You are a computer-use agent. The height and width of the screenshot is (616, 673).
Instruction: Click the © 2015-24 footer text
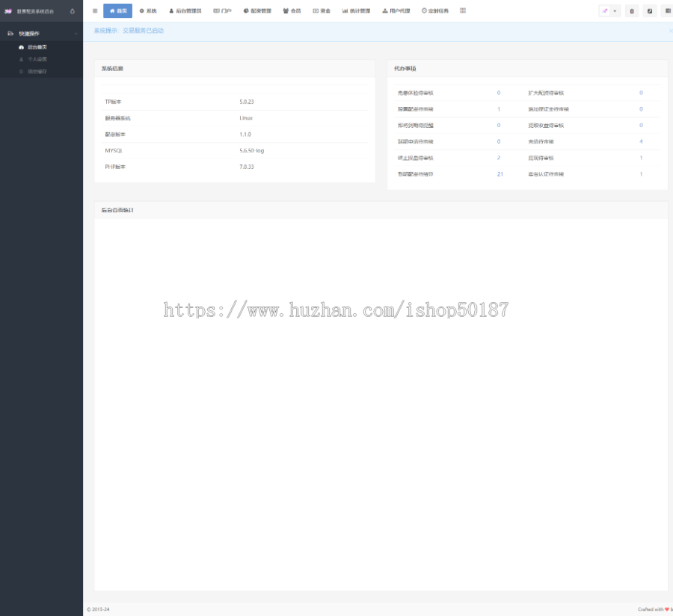point(98,609)
